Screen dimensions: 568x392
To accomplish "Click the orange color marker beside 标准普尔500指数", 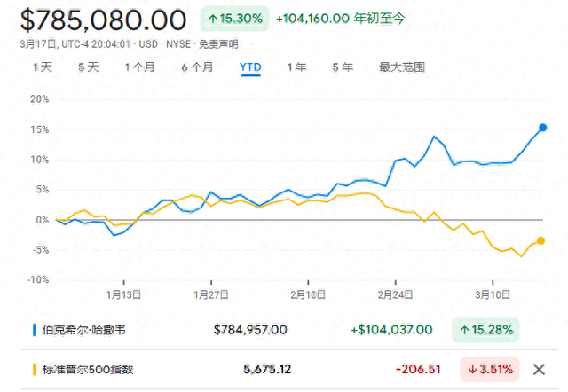I will point(35,369).
